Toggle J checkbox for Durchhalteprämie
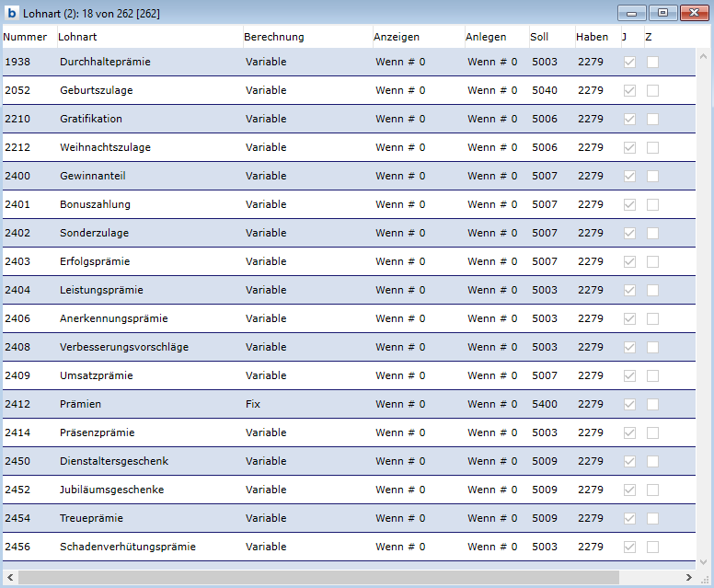Image resolution: width=714 pixels, height=588 pixels. pyautogui.click(x=629, y=62)
